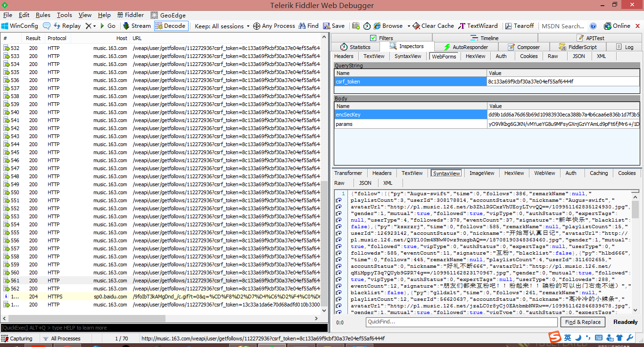
Task: Click in the QuickFind field
Action: point(462,322)
